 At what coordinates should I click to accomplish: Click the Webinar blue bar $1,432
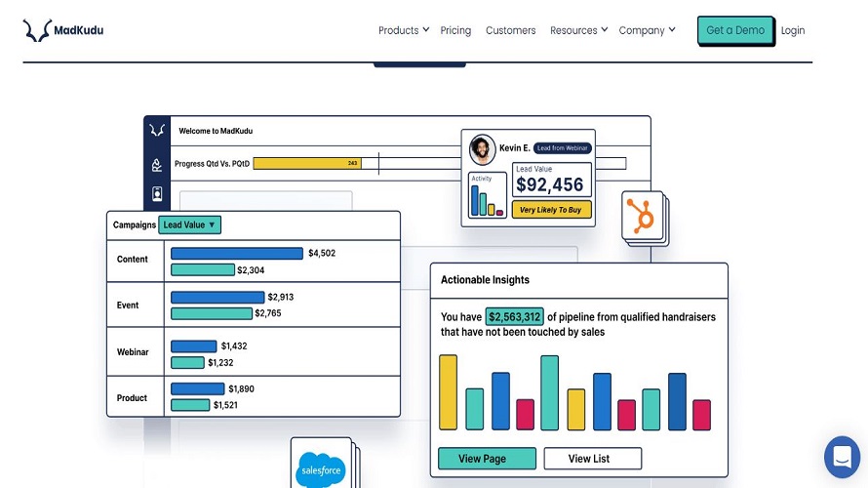[194, 346]
